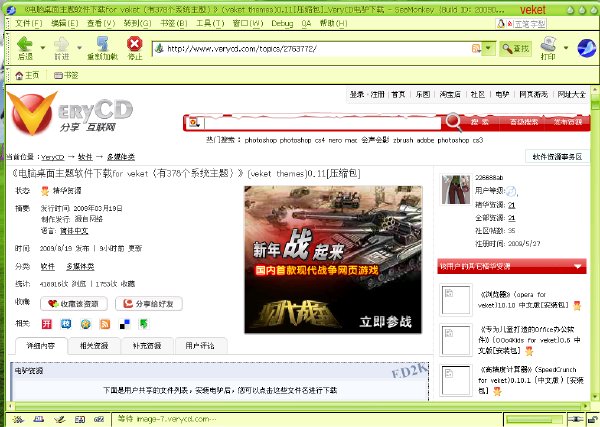Click the green Search button beside URL bar
The width and height of the screenshot is (600, 427).
tap(515, 49)
